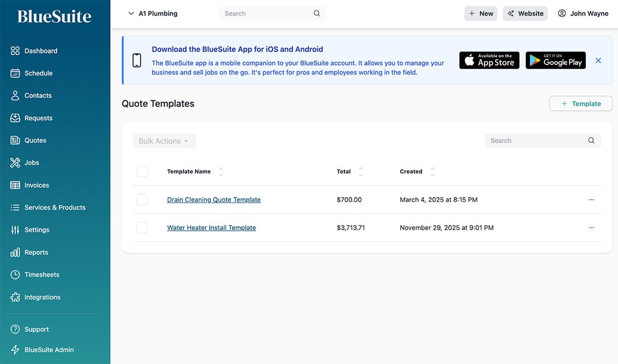This screenshot has width=618, height=364.
Task: Open row options for Drain Cleaning template
Action: tap(591, 200)
